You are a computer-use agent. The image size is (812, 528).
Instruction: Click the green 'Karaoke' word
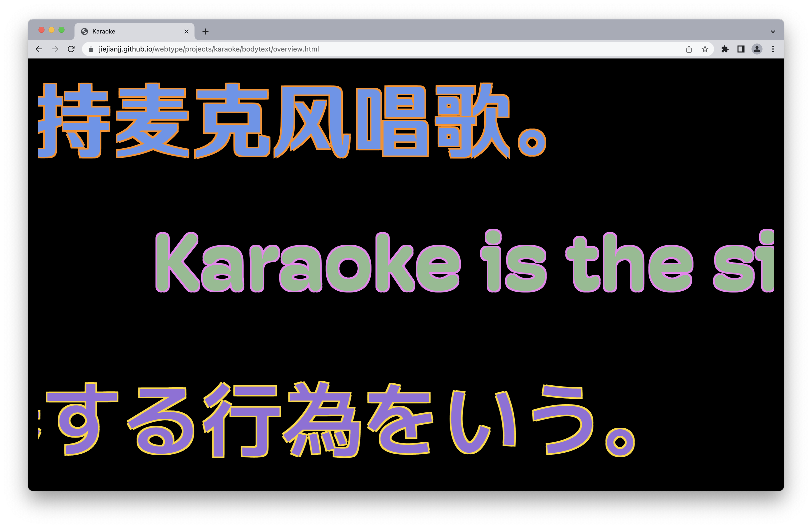click(x=307, y=263)
